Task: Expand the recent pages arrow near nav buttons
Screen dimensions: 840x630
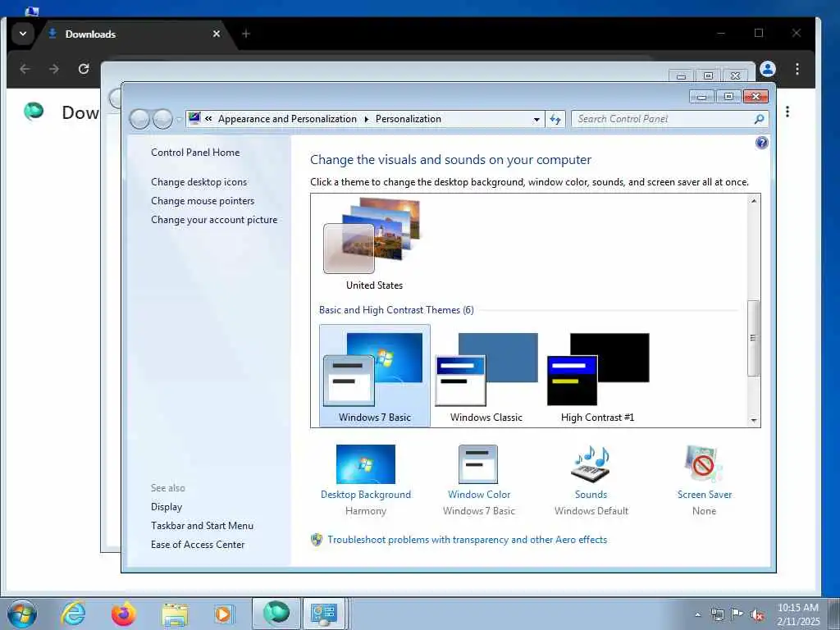Action: click(178, 120)
